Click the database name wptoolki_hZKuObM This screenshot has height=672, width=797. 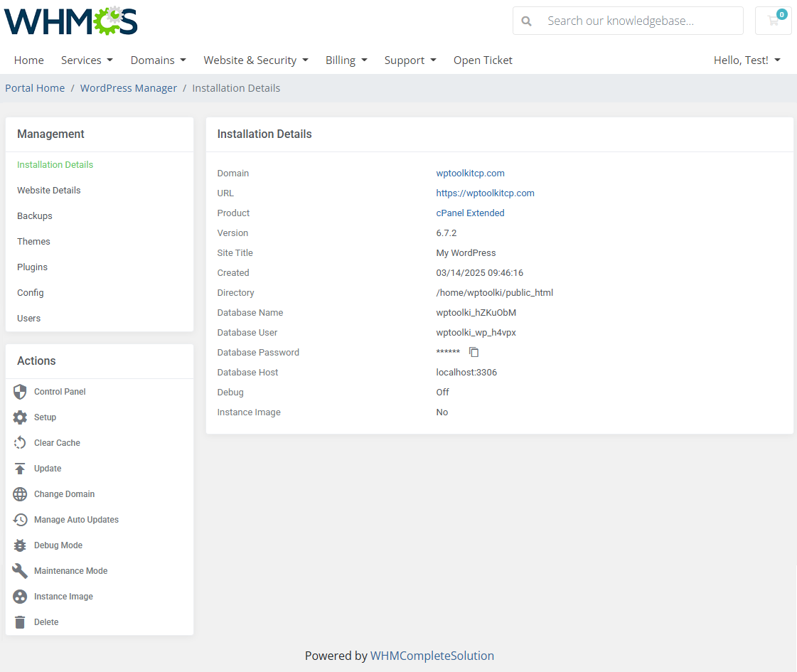(x=476, y=313)
